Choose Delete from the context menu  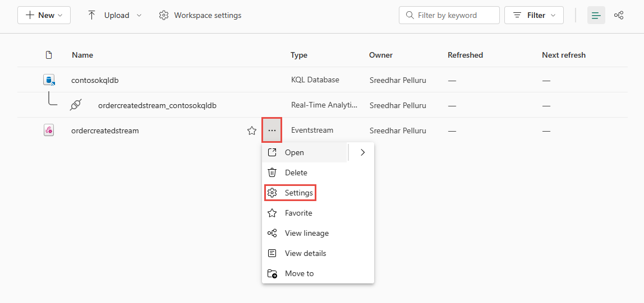pos(296,173)
